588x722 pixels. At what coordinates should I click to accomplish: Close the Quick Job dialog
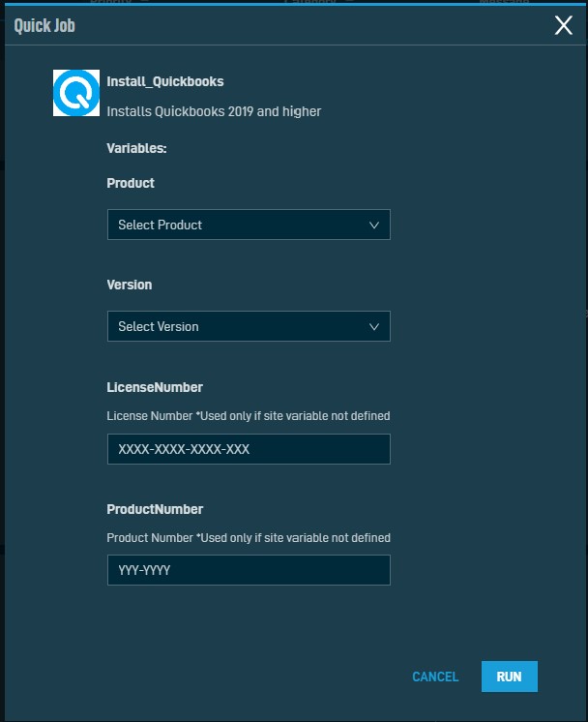coord(563,25)
